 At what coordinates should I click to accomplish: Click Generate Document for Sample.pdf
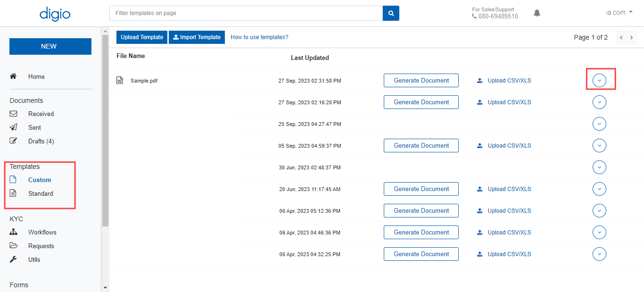(x=421, y=80)
